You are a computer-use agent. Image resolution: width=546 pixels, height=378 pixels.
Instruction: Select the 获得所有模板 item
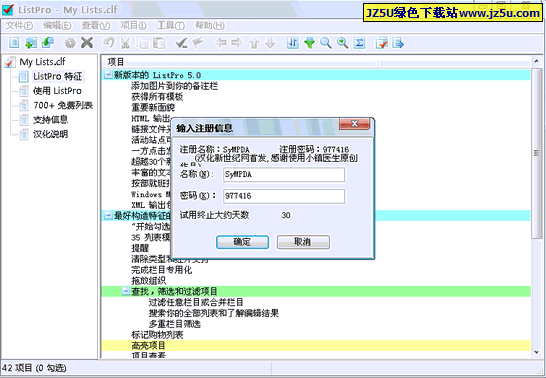[x=157, y=97]
